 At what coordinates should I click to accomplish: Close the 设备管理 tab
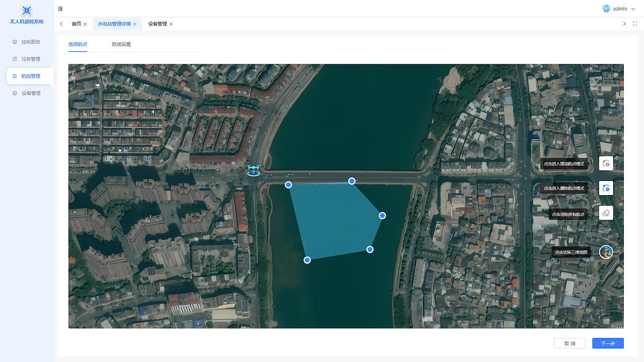[x=171, y=24]
